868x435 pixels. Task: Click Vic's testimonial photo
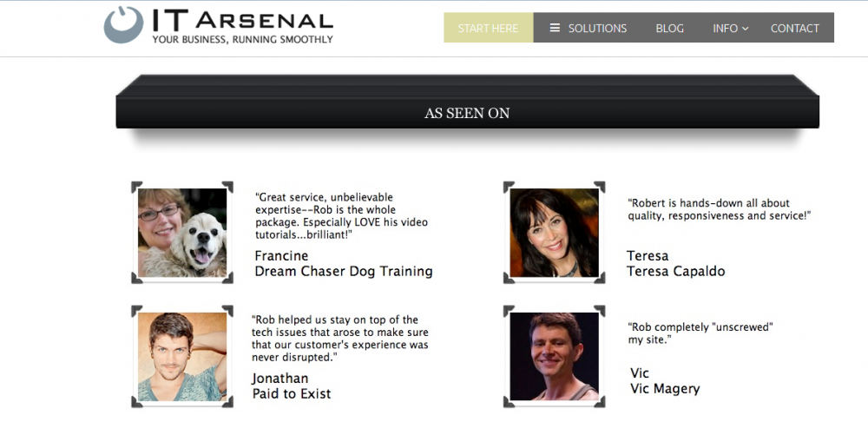coord(554,356)
